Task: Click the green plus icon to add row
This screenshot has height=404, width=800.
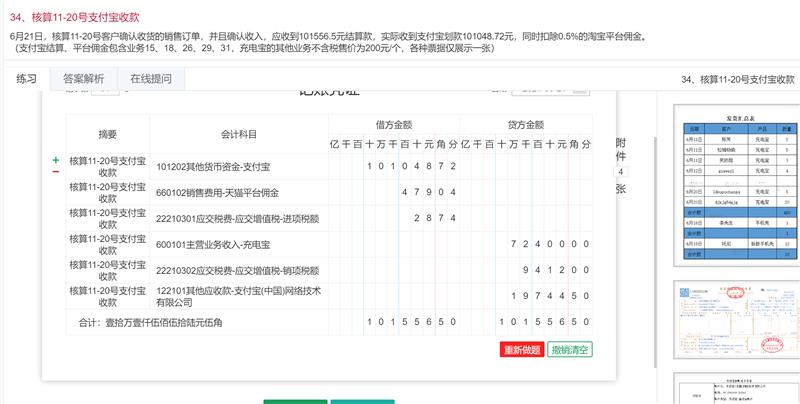Action: pyautogui.click(x=55, y=160)
